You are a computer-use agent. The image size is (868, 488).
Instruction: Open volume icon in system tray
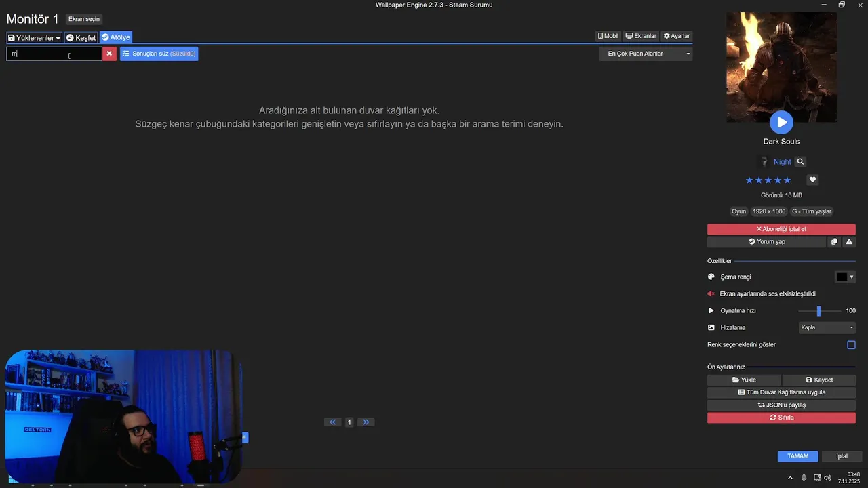(x=827, y=479)
